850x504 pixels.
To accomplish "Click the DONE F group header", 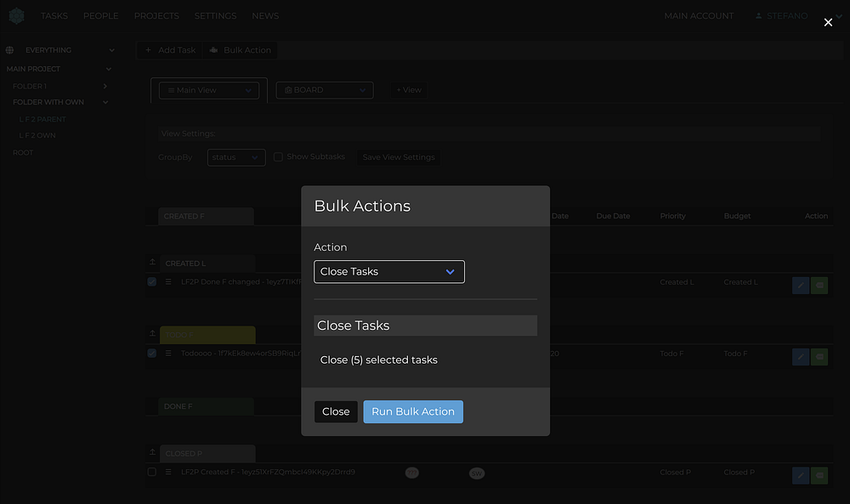I will point(206,406).
